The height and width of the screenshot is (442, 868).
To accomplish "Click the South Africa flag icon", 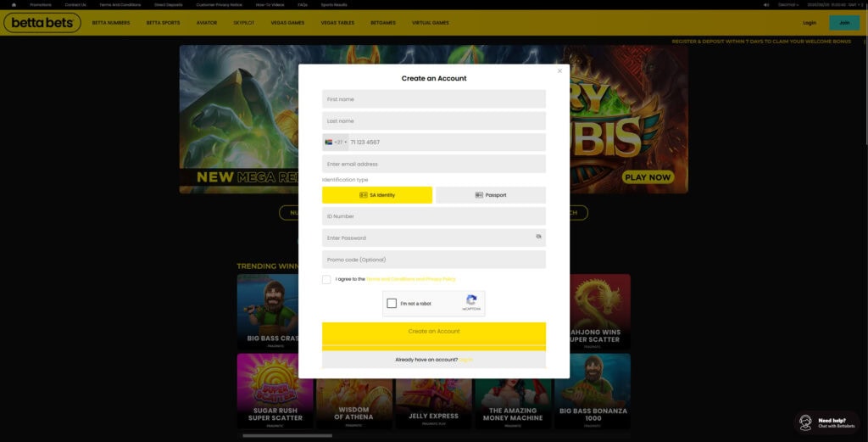I will tap(328, 143).
